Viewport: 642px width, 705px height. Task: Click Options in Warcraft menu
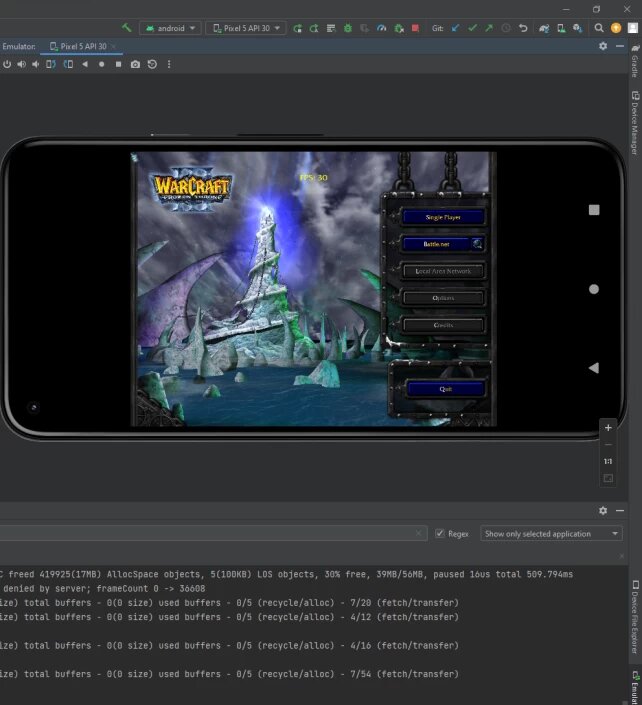tap(443, 298)
